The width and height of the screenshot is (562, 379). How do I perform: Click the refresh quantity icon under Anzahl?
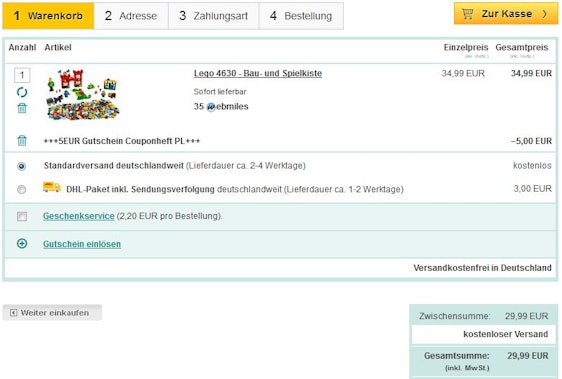(22, 92)
